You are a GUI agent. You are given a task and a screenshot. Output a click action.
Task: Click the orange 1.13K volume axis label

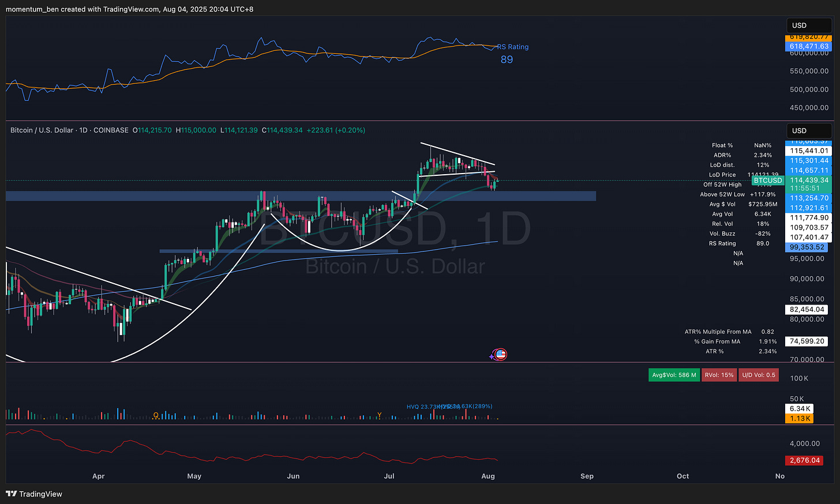pos(800,418)
